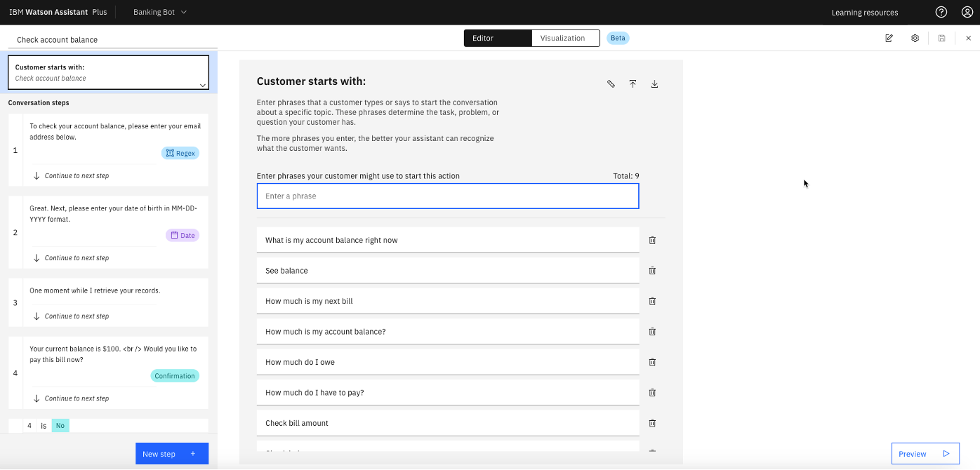This screenshot has width=980, height=470.
Task: Open 'Continue to next step' under step 3
Action: point(77,315)
